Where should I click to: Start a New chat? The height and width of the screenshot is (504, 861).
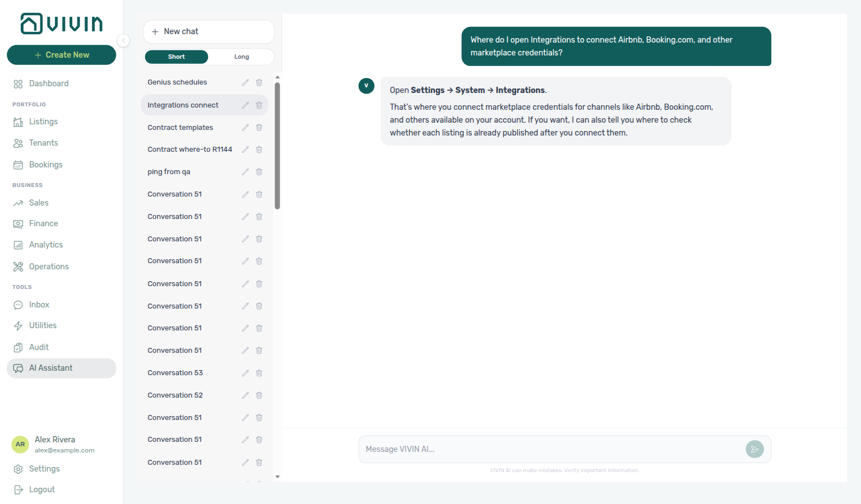pos(209,31)
